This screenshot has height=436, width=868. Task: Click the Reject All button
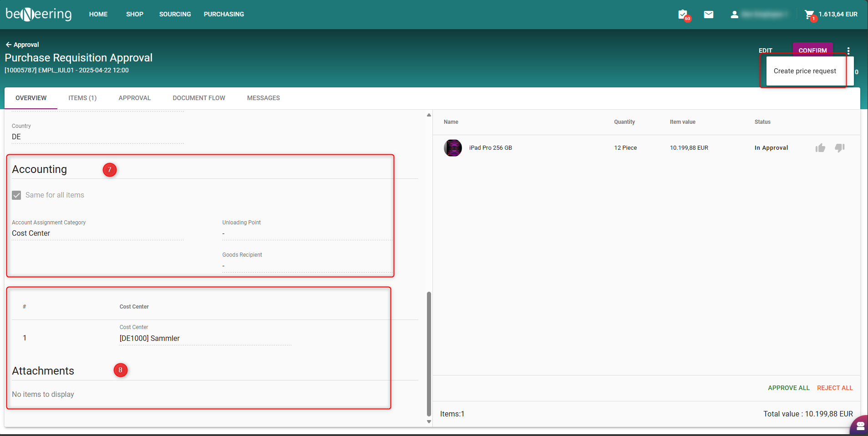click(834, 388)
